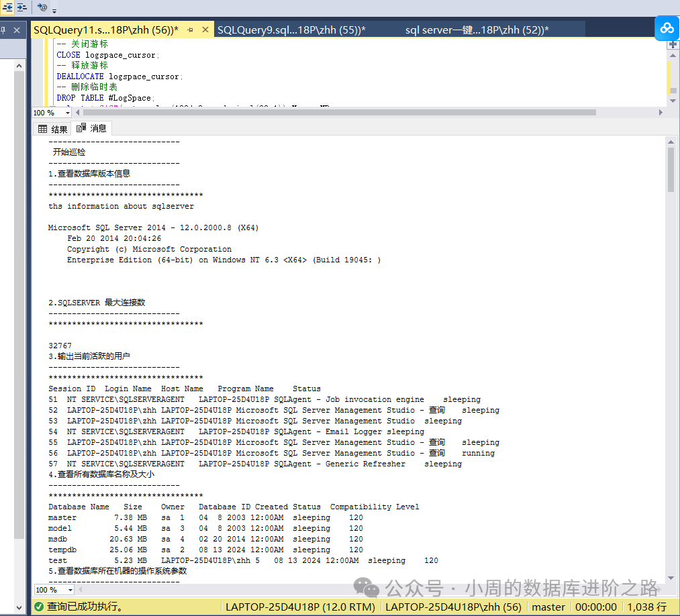Click 查询已成功执行 status text
Screen dimensions: 680x616
(85, 607)
